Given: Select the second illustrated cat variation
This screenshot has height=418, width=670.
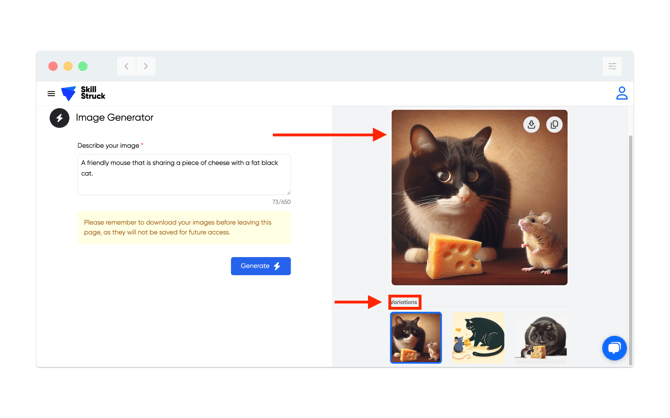Looking at the screenshot, I should [x=478, y=337].
